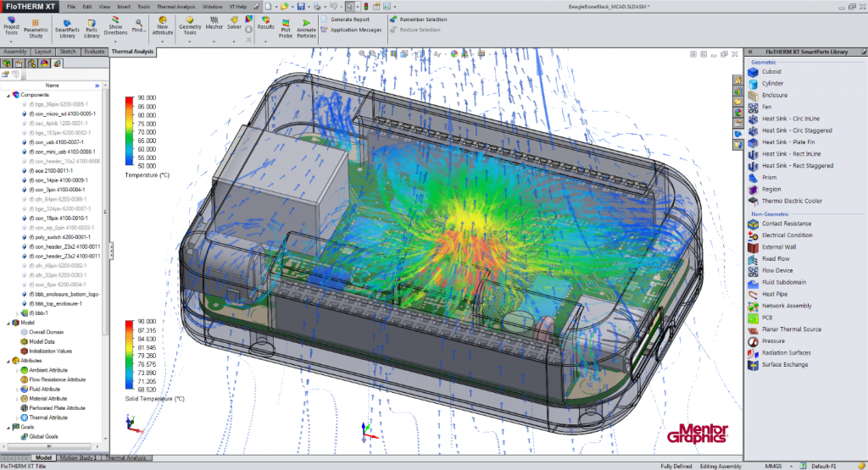Image resolution: width=868 pixels, height=470 pixels.
Task: Toggle visibility of poly_switch 4200-0001-1
Action: (25, 237)
